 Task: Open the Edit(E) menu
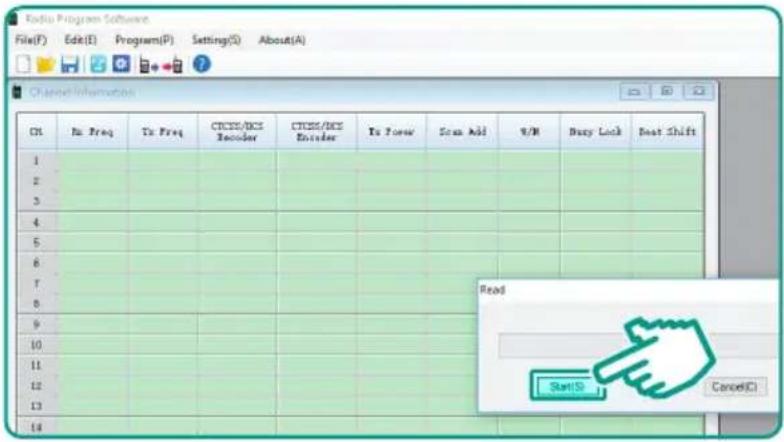80,40
